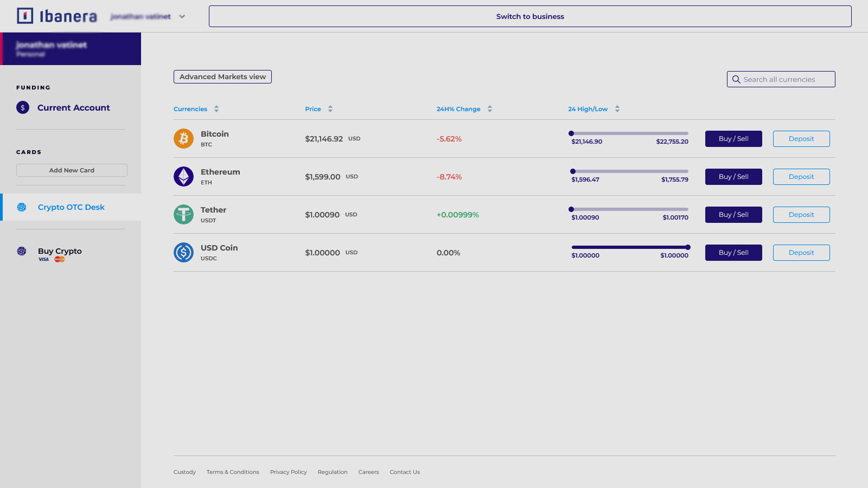Click the +0.00999% change value
The image size is (868, 488).
(458, 215)
